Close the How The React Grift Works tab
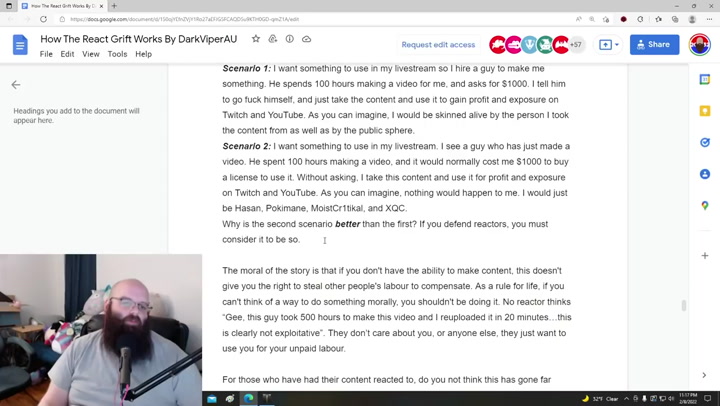This screenshot has height=406, width=720. point(101,6)
